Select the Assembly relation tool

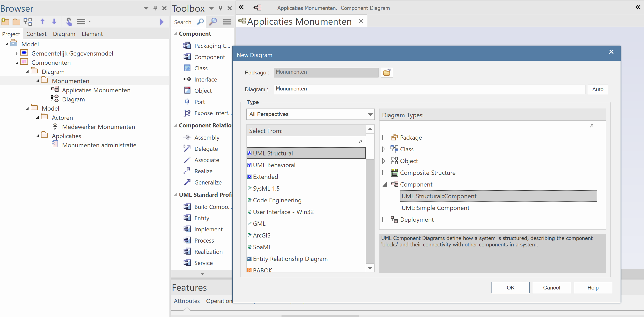207,137
